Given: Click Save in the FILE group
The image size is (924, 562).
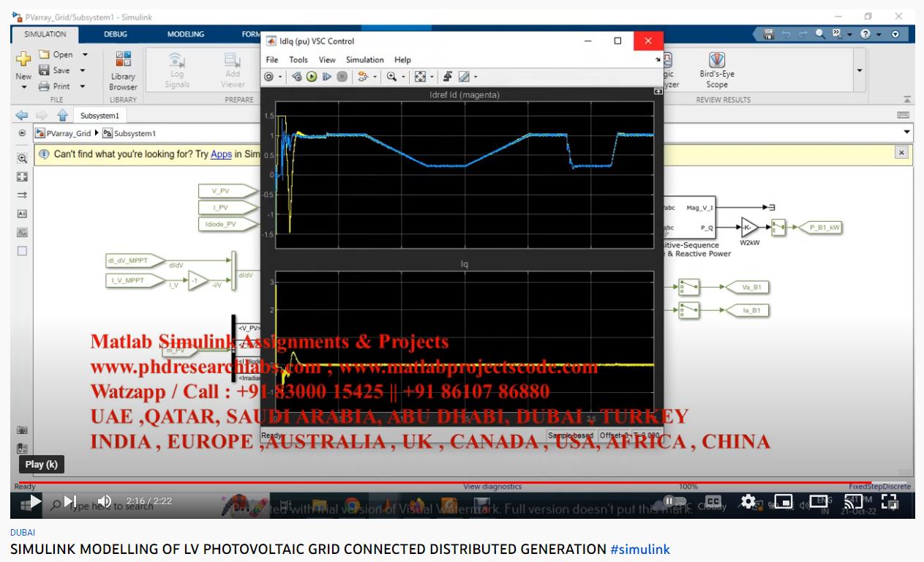Looking at the screenshot, I should click(x=55, y=70).
